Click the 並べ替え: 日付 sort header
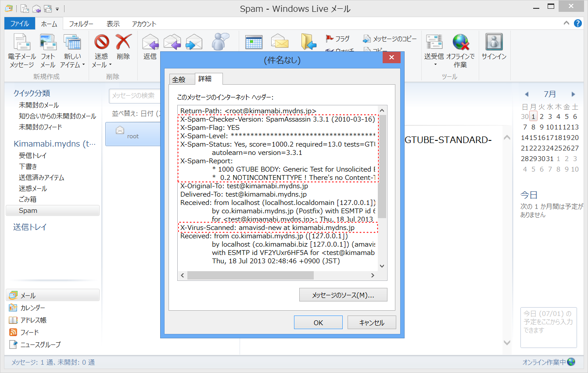The height and width of the screenshot is (373, 588). (x=136, y=114)
